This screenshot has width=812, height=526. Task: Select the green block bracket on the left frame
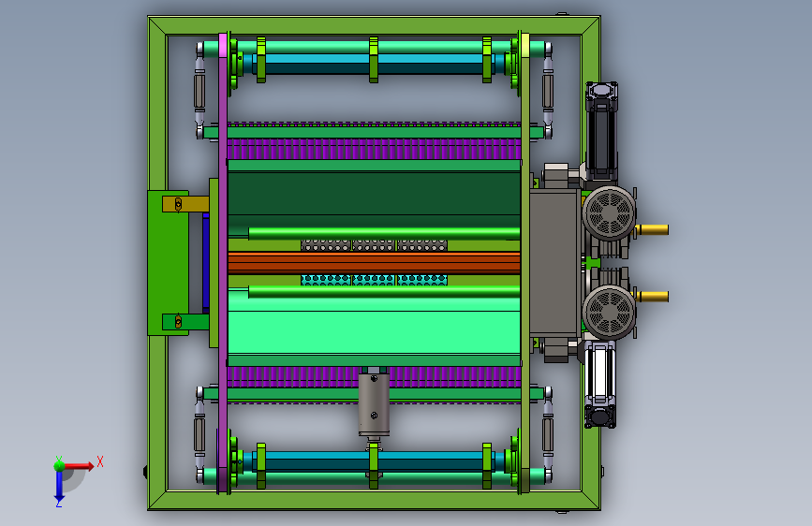pos(168,263)
